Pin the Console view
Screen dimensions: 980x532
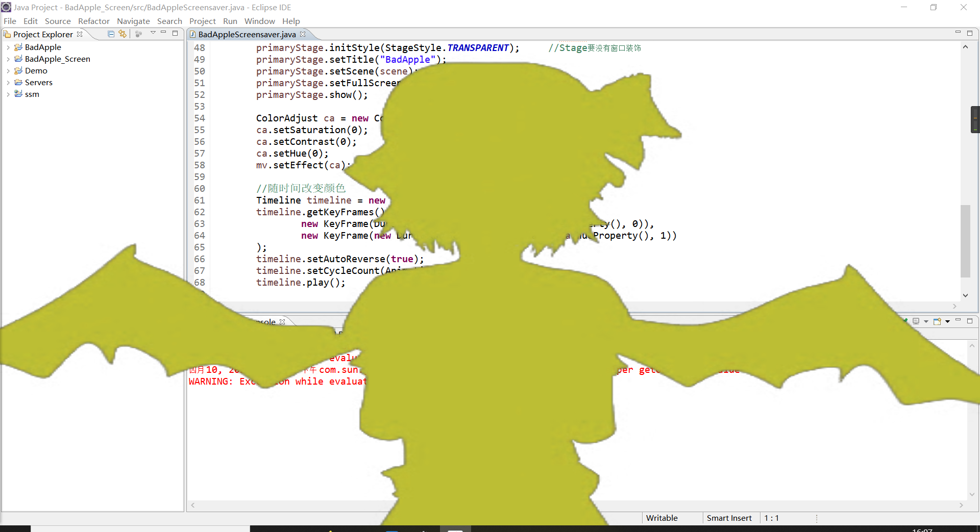(x=905, y=321)
